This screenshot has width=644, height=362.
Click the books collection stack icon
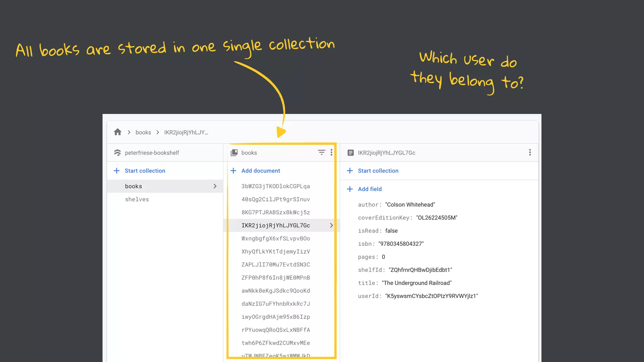pos(234,153)
